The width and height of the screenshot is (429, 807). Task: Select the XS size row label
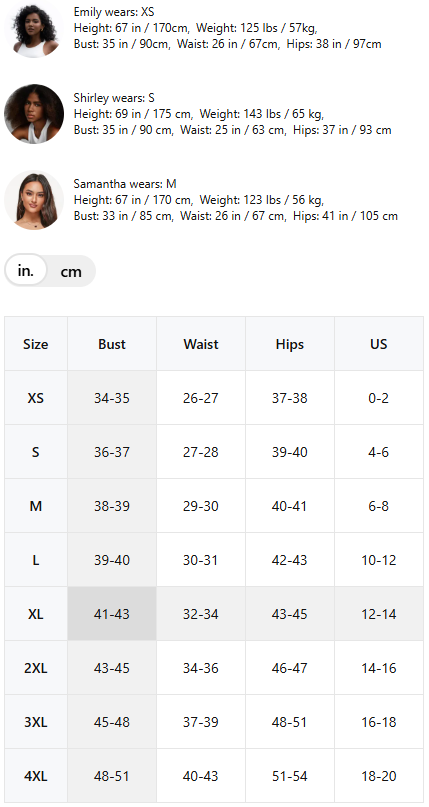click(x=35, y=398)
